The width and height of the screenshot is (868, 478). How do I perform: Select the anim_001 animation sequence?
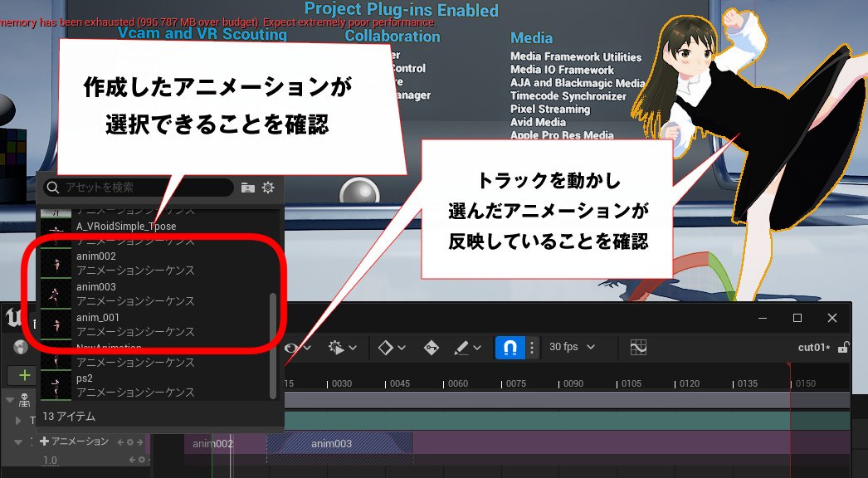click(x=155, y=324)
